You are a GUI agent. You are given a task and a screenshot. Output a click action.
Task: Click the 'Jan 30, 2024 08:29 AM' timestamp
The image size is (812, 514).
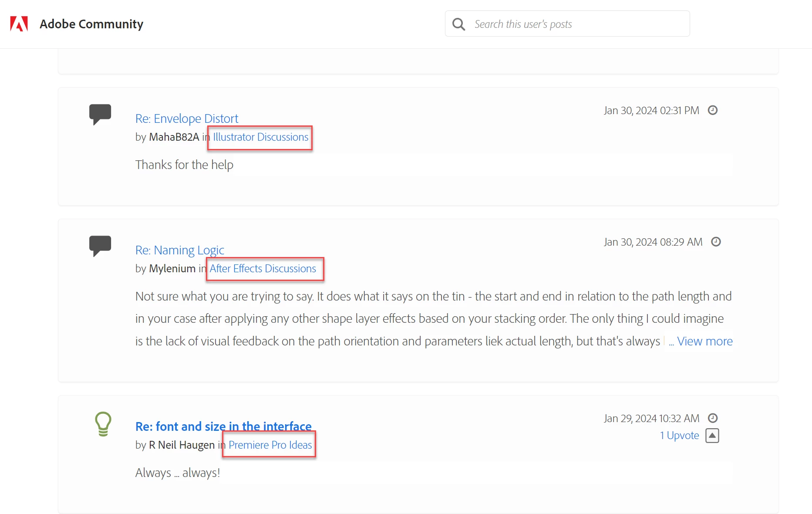pos(653,242)
